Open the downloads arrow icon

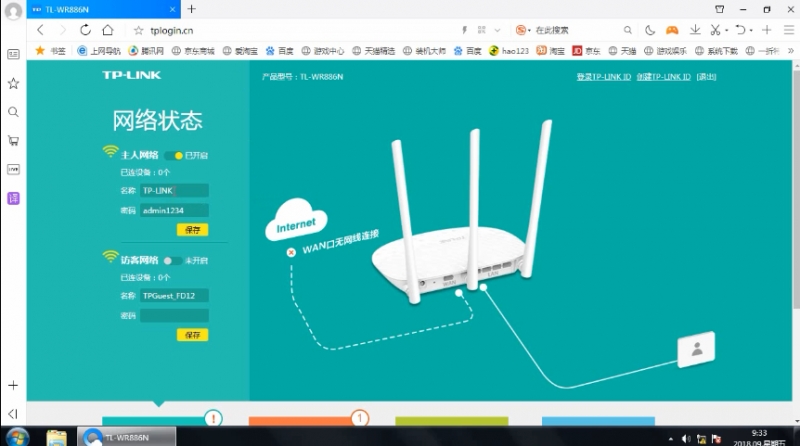coord(695,30)
